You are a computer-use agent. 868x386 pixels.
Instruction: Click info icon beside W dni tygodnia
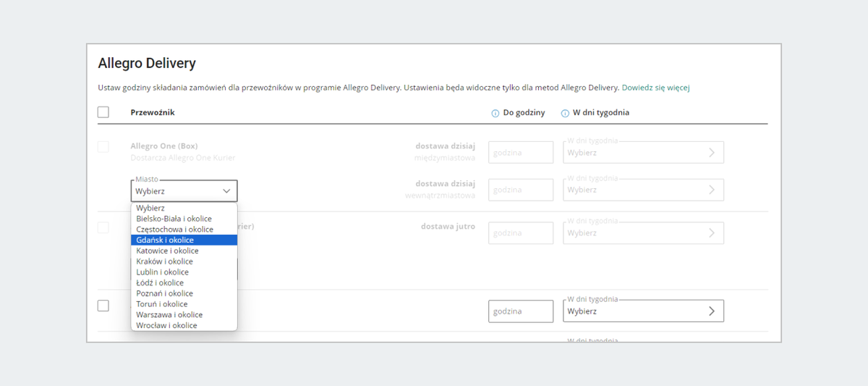pyautogui.click(x=565, y=113)
